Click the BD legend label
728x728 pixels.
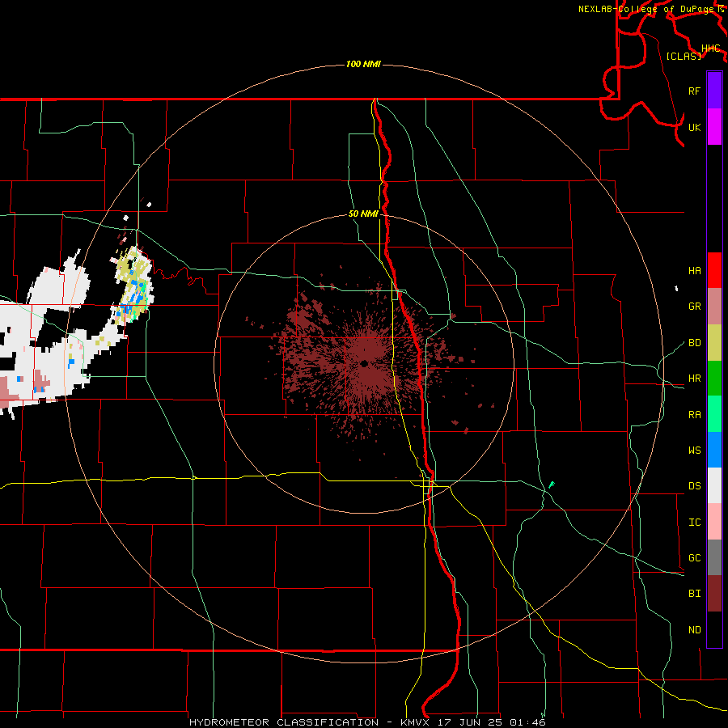(695, 343)
